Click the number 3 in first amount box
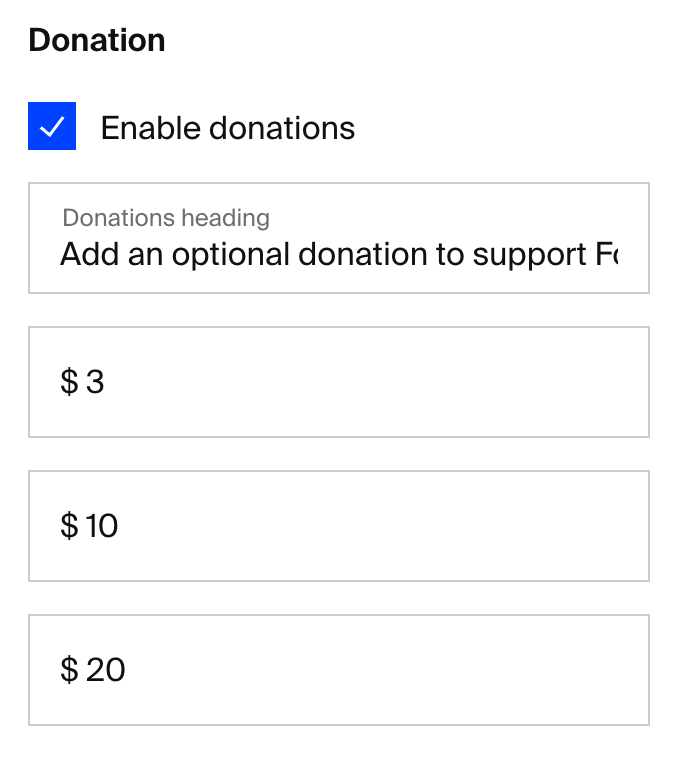This screenshot has height=760, width=684. (x=95, y=382)
